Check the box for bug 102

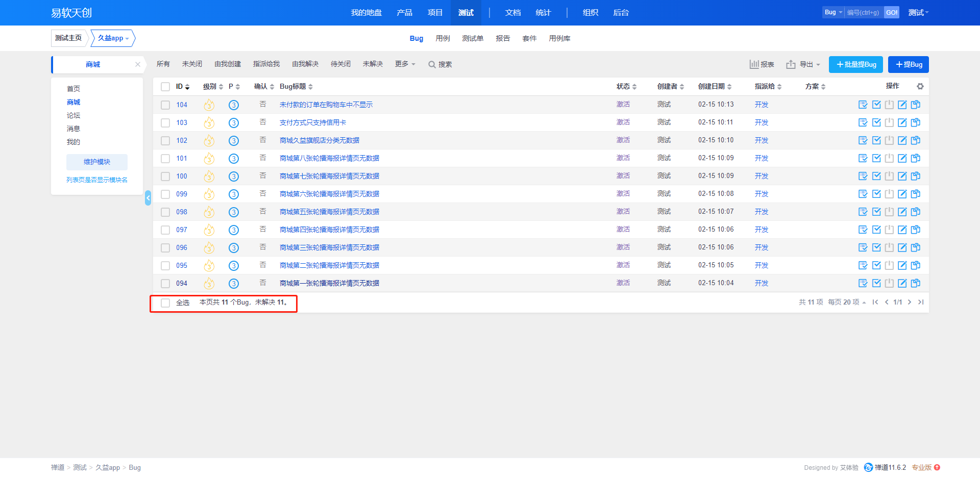[x=165, y=141]
